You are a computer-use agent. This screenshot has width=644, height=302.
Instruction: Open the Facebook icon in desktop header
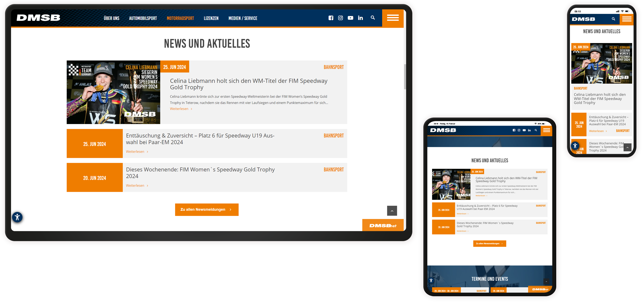[x=331, y=18]
